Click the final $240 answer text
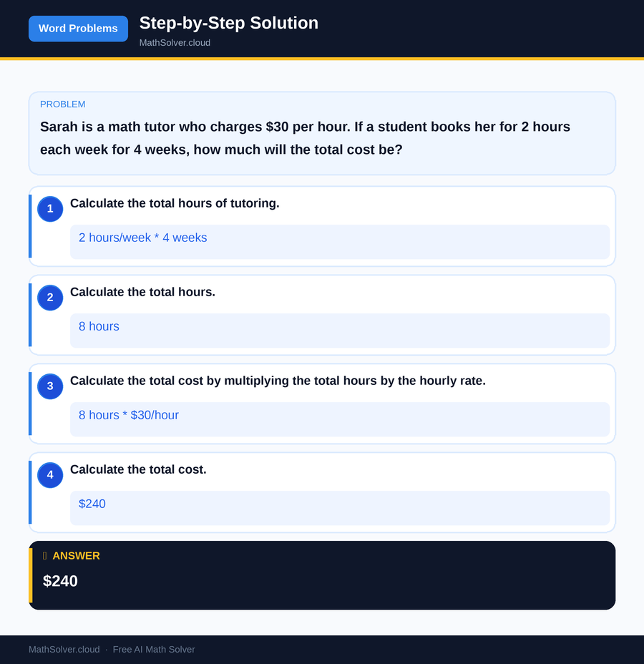The image size is (644, 664). click(60, 581)
